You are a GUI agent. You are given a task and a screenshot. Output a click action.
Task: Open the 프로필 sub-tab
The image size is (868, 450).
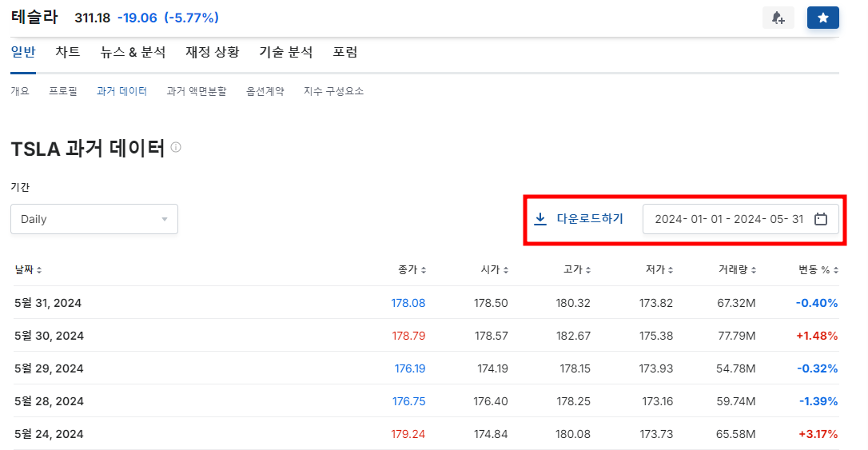tap(63, 91)
